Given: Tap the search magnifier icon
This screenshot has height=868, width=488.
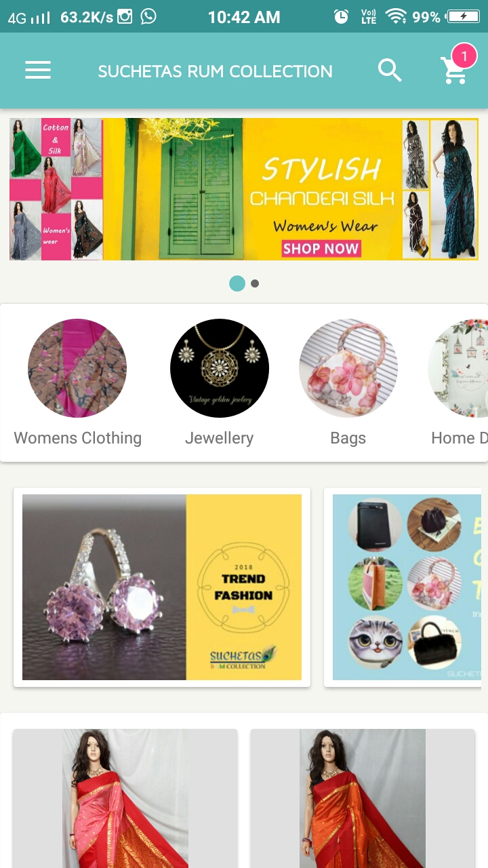Looking at the screenshot, I should click(x=390, y=71).
